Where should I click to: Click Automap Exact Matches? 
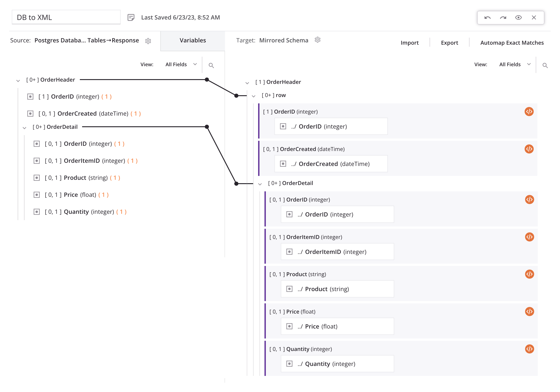pos(512,43)
